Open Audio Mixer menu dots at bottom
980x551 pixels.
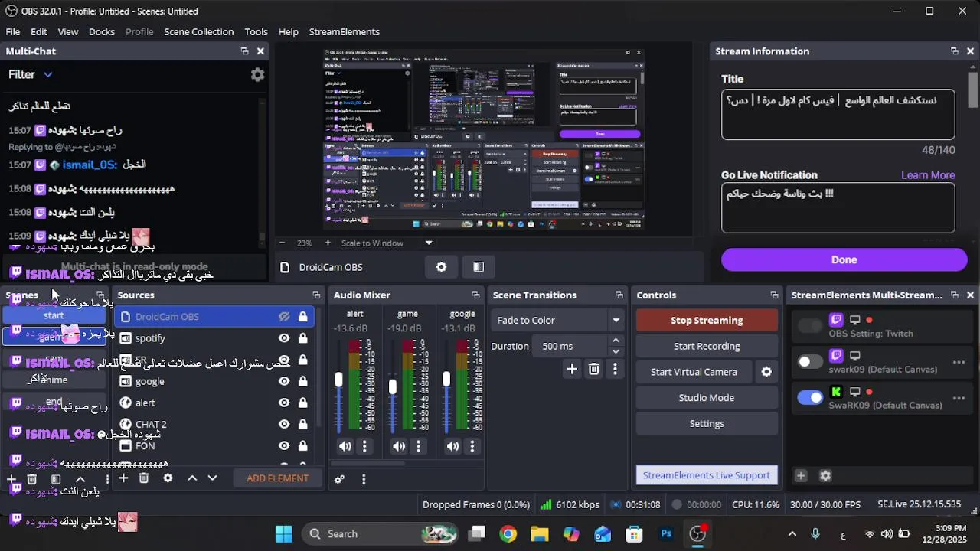click(364, 479)
